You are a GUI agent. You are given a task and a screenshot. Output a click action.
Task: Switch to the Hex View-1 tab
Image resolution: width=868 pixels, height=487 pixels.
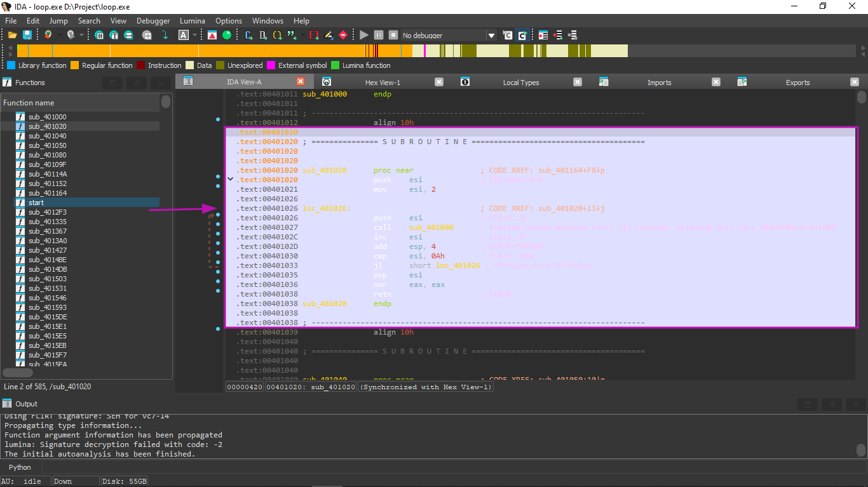[x=383, y=82]
